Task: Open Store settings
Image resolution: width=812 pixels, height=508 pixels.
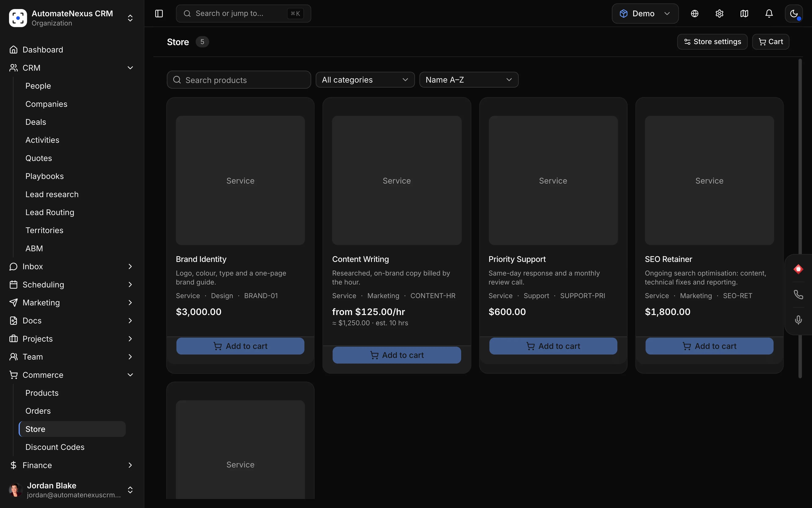Action: tap(712, 42)
